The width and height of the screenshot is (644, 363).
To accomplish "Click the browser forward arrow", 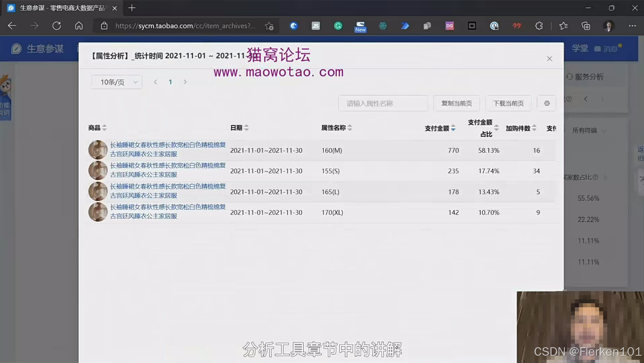I will 34,26.
